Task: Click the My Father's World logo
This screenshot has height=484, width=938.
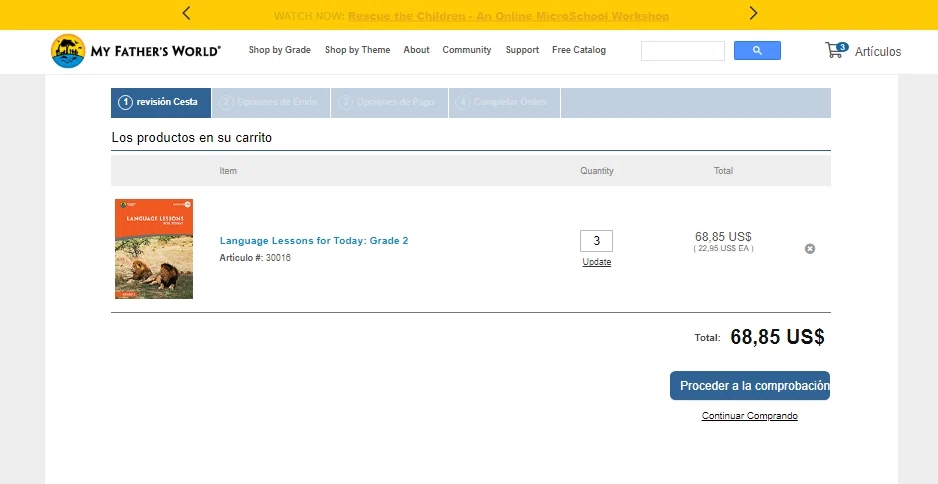Action: click(x=136, y=51)
